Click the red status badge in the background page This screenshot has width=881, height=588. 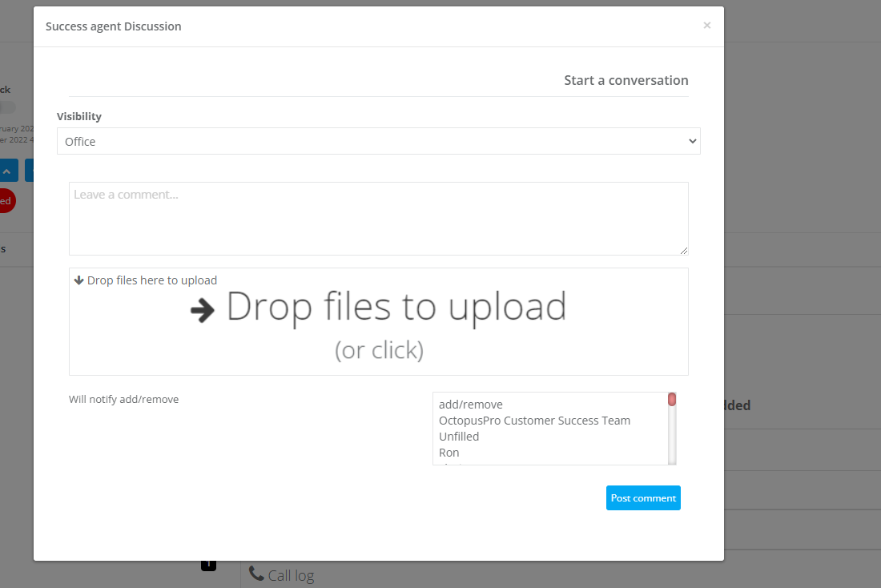point(6,201)
